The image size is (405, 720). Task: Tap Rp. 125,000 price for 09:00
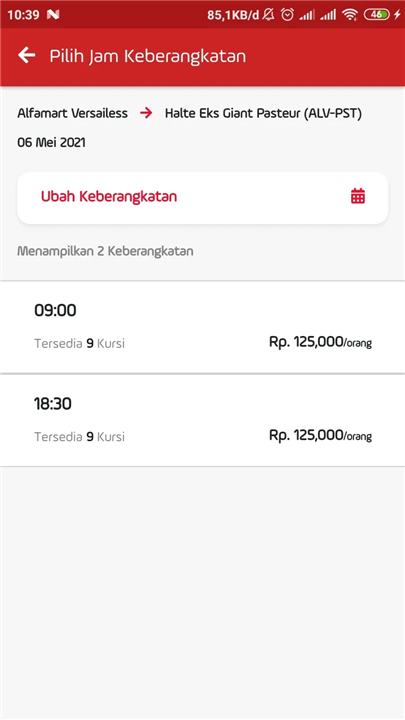pos(321,342)
